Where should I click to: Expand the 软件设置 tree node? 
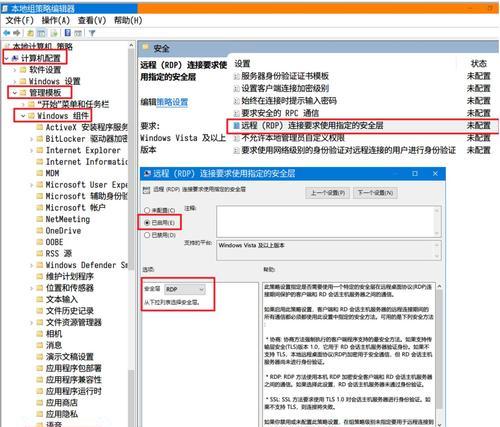(x=15, y=70)
